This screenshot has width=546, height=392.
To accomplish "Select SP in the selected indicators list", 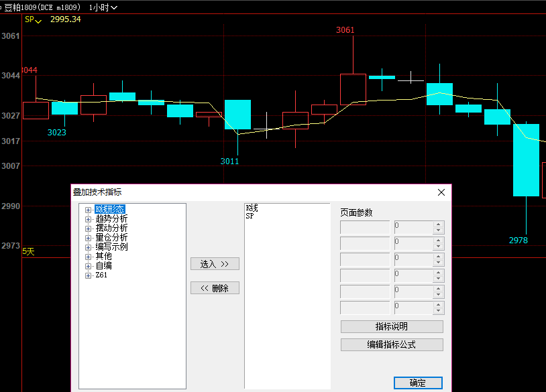I will [x=250, y=216].
